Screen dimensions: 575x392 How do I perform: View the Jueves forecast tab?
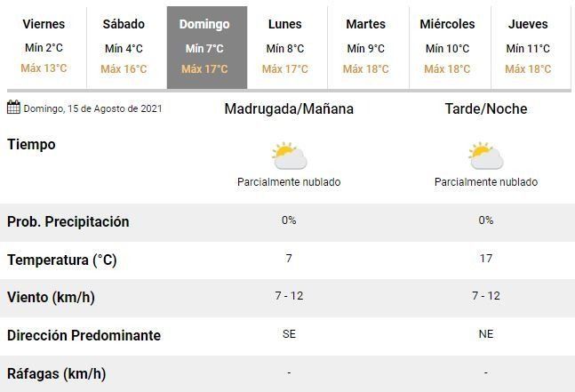pos(528,47)
